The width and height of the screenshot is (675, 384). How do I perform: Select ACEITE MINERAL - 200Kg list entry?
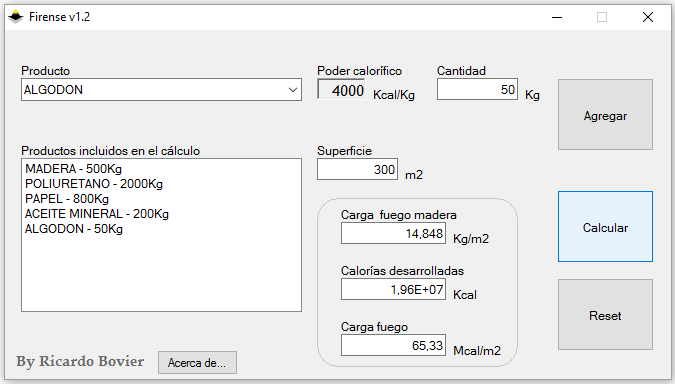[x=97, y=214]
